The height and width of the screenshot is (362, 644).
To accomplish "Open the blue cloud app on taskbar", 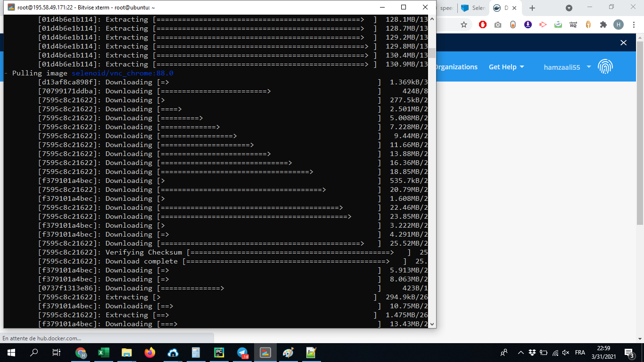I will 173,353.
